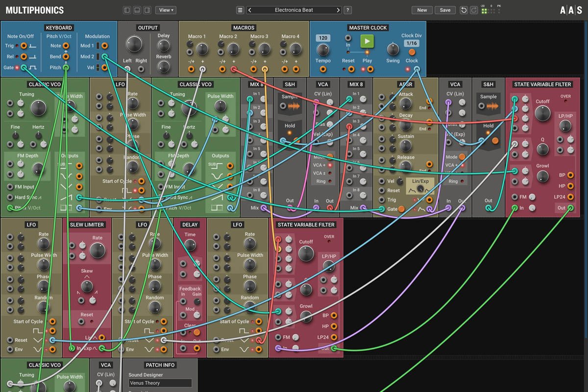The width and height of the screenshot is (588, 392).
Task: Toggle the bottom panel layout icon
Action: point(137,10)
